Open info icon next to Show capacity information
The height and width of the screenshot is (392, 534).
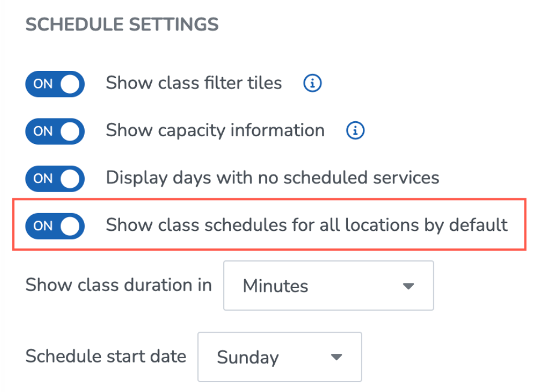click(x=355, y=130)
